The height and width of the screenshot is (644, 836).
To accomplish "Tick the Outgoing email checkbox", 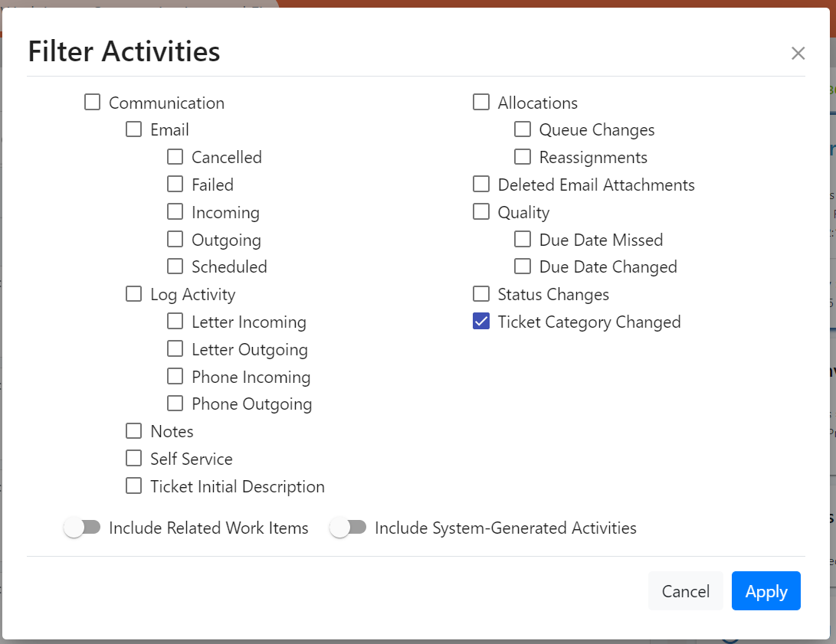I will (x=175, y=240).
